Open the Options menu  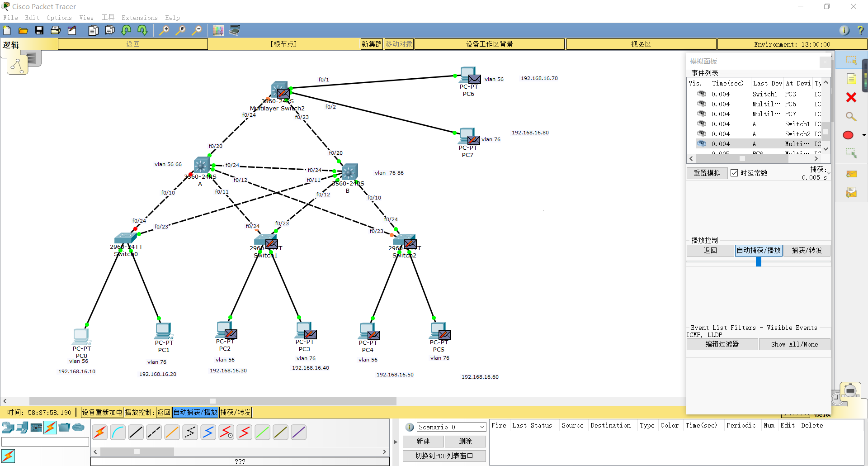tap(59, 18)
